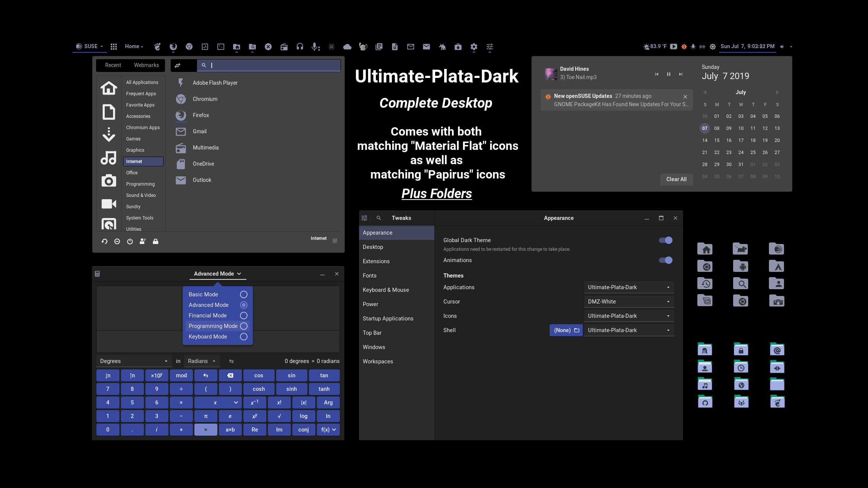
Task: Switch to the Recent tab
Action: 113,65
